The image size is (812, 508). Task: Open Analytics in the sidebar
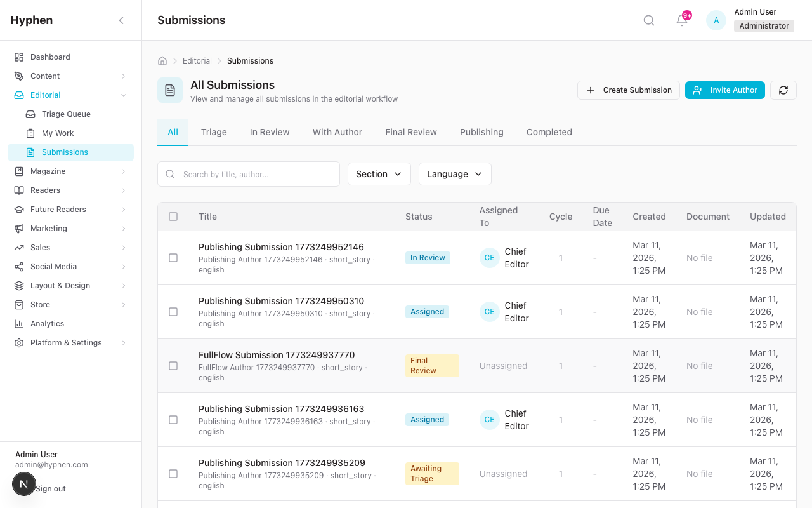coord(47,324)
